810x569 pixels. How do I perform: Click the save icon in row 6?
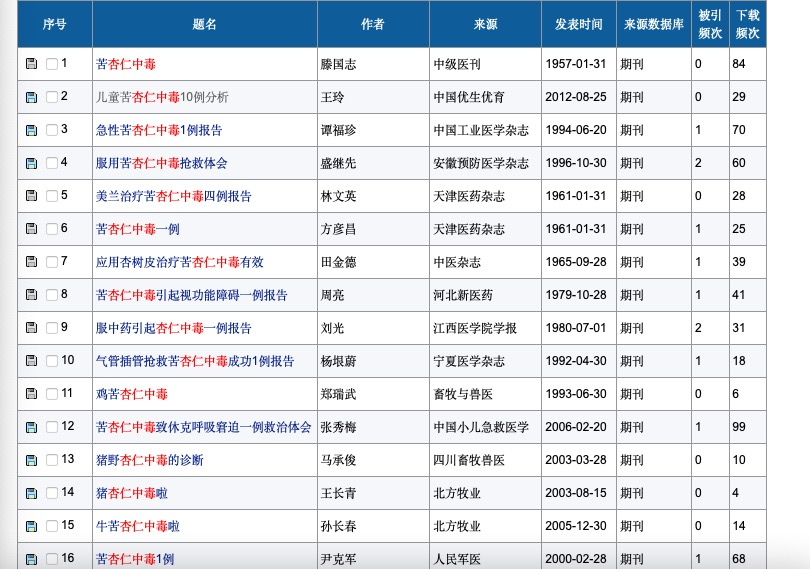tap(32, 228)
